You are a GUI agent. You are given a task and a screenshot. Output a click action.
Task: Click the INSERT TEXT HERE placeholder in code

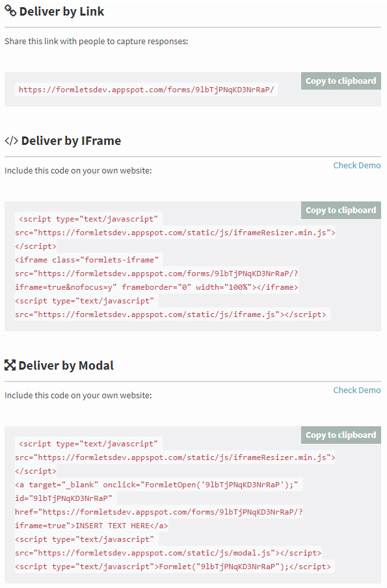(113, 526)
